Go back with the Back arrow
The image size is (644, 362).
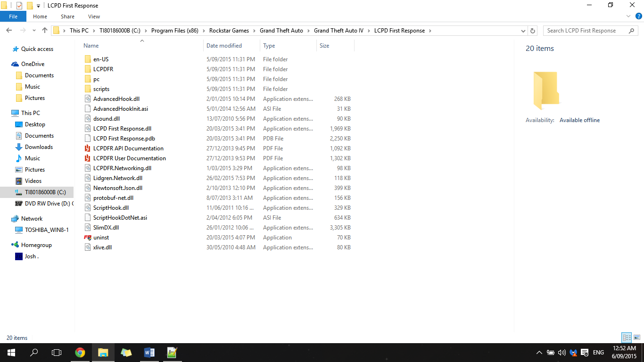pyautogui.click(x=9, y=31)
